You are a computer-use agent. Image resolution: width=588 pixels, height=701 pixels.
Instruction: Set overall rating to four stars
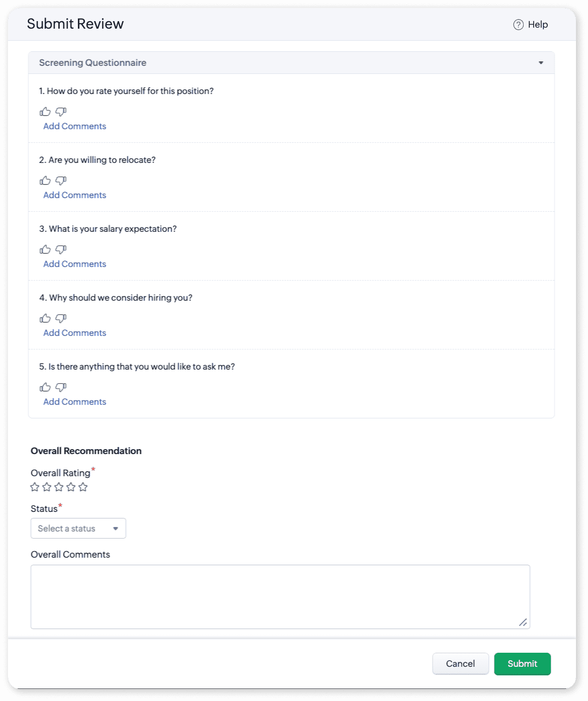tap(71, 487)
